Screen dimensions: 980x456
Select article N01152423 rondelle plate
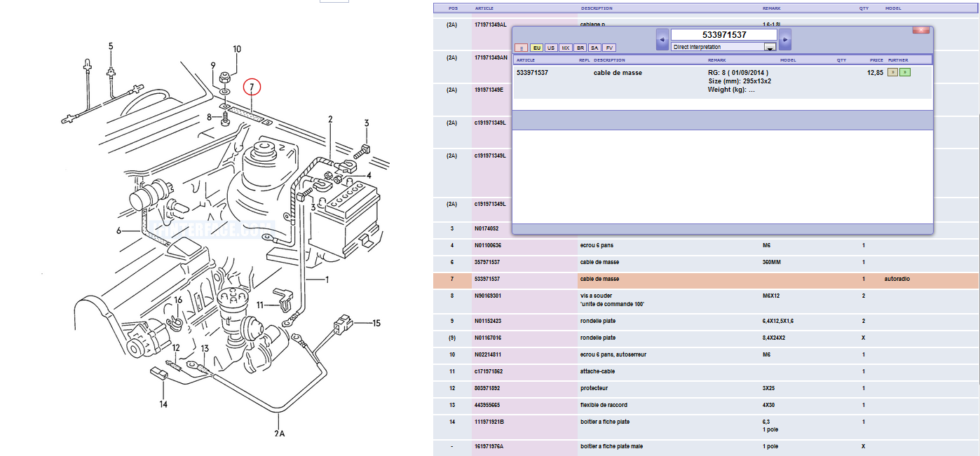point(706,322)
